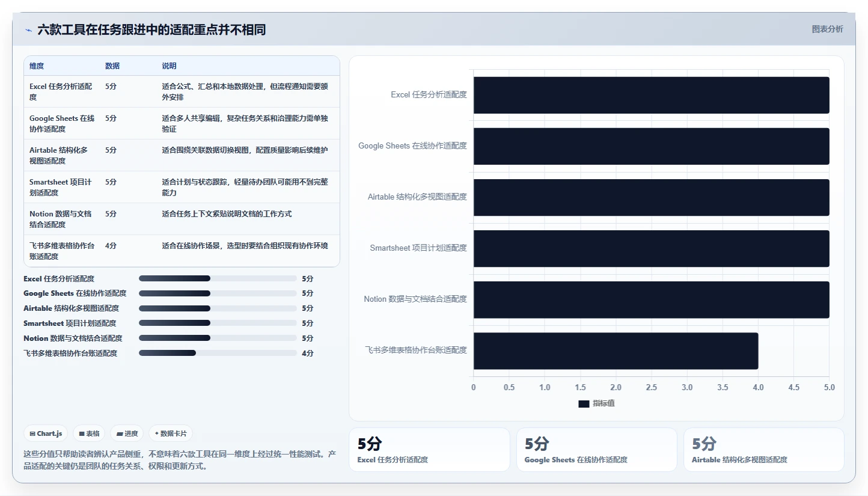Image resolution: width=868 pixels, height=496 pixels.
Task: Click the 飞书多维表格协作台账适配度 progress bar
Action: click(218, 353)
